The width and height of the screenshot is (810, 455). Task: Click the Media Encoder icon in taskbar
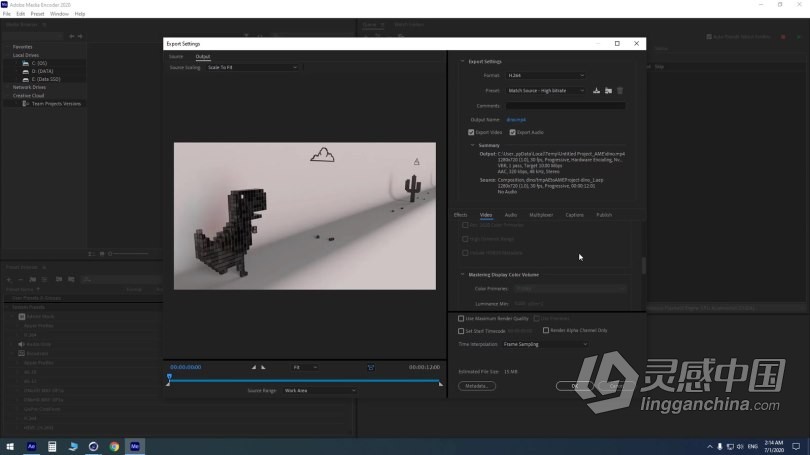click(x=135, y=446)
